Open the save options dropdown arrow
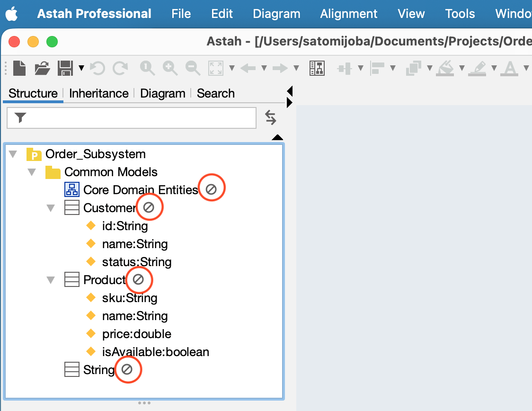 [81, 68]
